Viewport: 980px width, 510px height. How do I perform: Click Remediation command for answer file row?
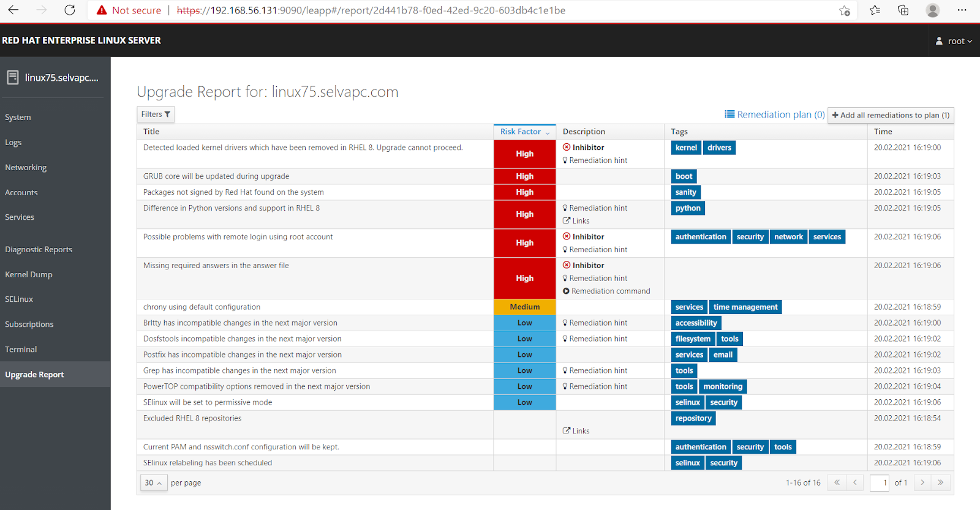(606, 291)
